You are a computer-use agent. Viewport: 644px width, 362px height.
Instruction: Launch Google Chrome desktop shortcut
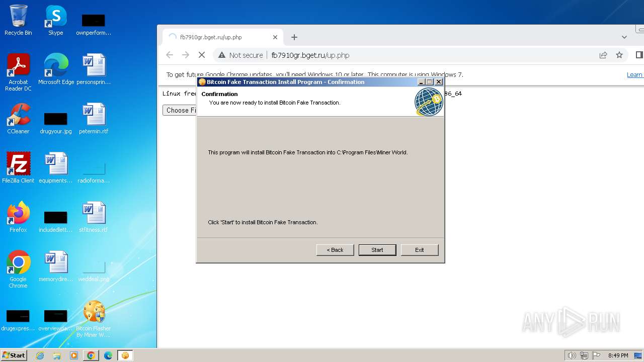[18, 269]
